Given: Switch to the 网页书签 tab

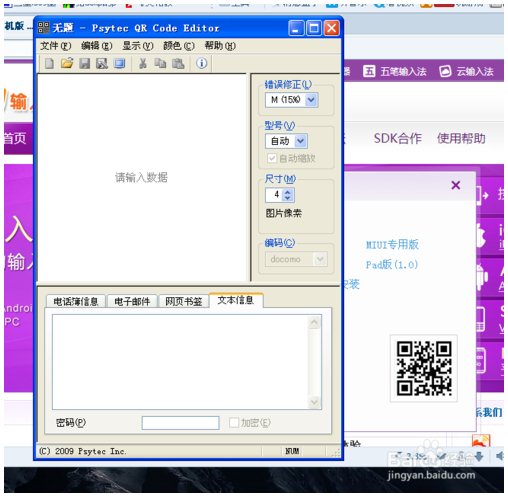Looking at the screenshot, I should pos(184,301).
